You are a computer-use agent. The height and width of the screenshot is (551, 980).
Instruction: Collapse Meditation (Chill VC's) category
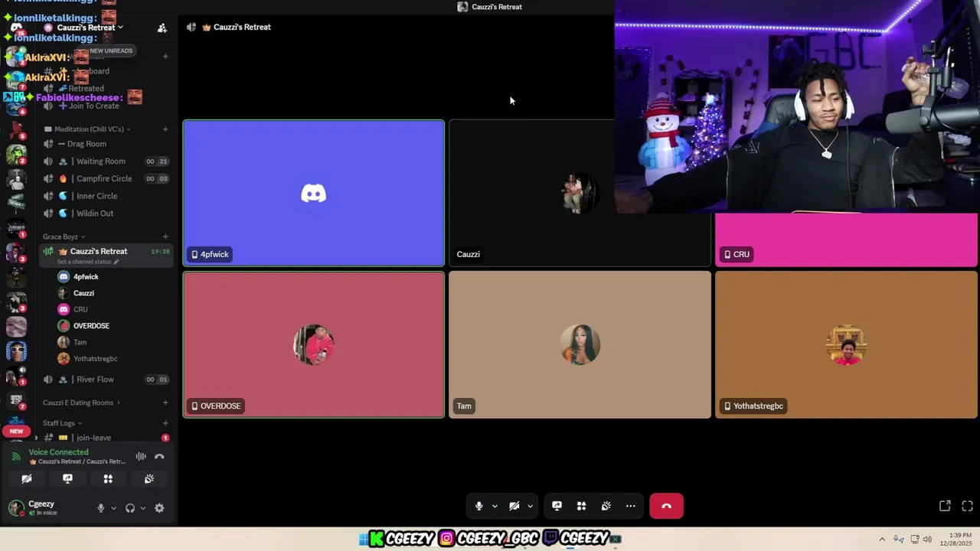[x=87, y=129]
